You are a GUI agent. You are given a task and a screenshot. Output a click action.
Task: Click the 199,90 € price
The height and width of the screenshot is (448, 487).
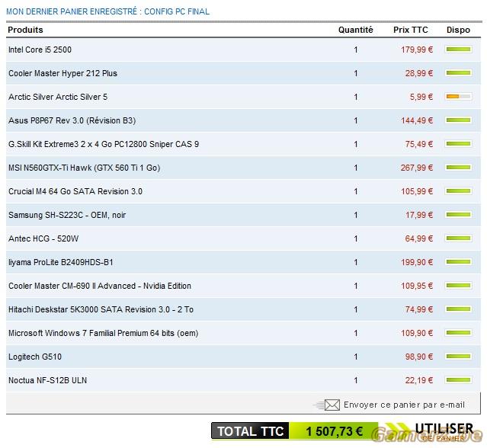pos(417,262)
